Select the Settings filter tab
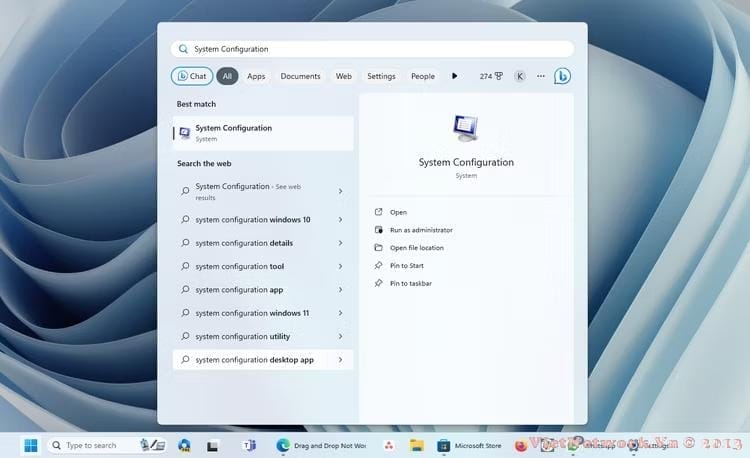The image size is (750, 458). [381, 76]
